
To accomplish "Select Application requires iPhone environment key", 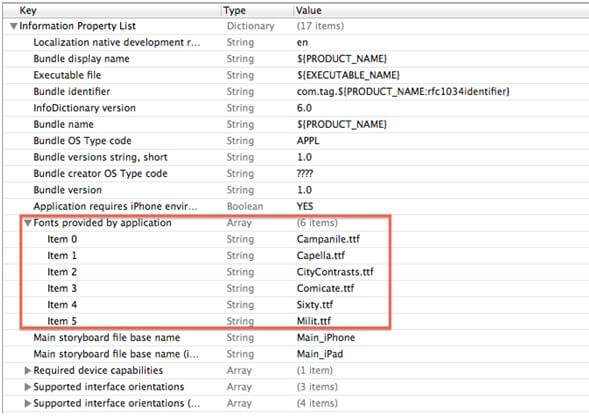I will (115, 207).
